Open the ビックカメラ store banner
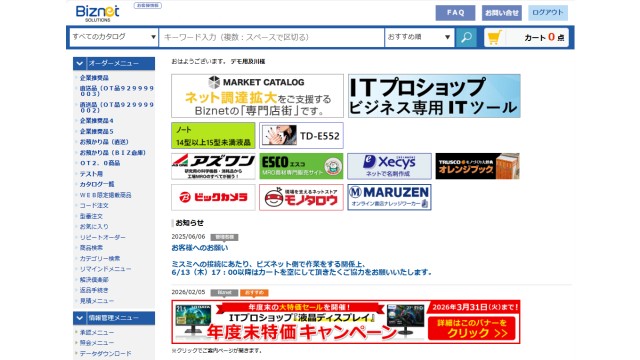The height and width of the screenshot is (360, 640). tap(213, 197)
